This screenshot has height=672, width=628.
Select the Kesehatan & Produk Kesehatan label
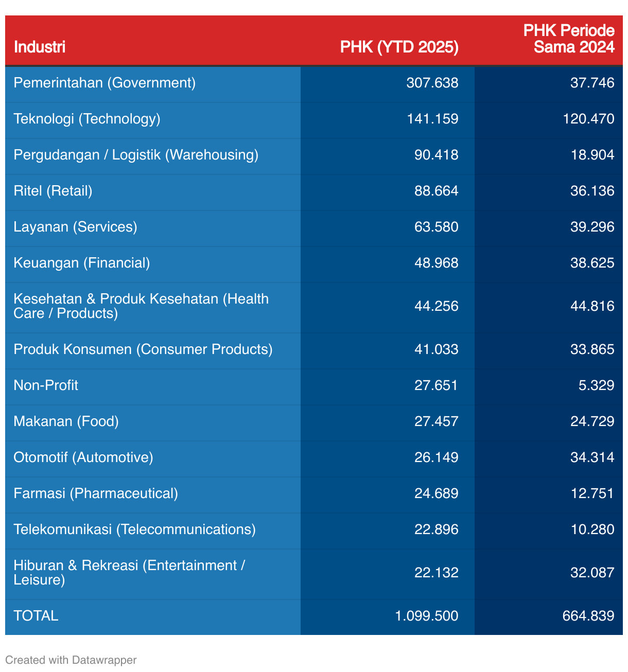(x=141, y=306)
